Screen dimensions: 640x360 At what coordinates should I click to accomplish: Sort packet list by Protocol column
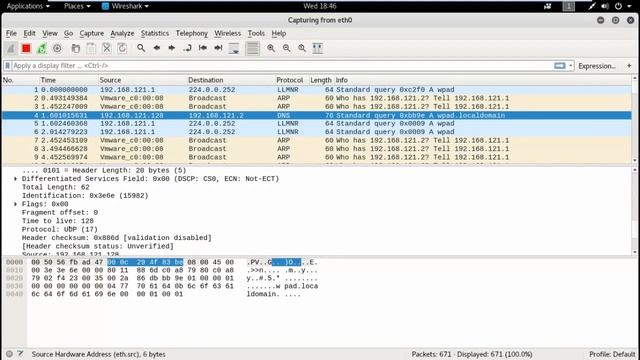291,80
